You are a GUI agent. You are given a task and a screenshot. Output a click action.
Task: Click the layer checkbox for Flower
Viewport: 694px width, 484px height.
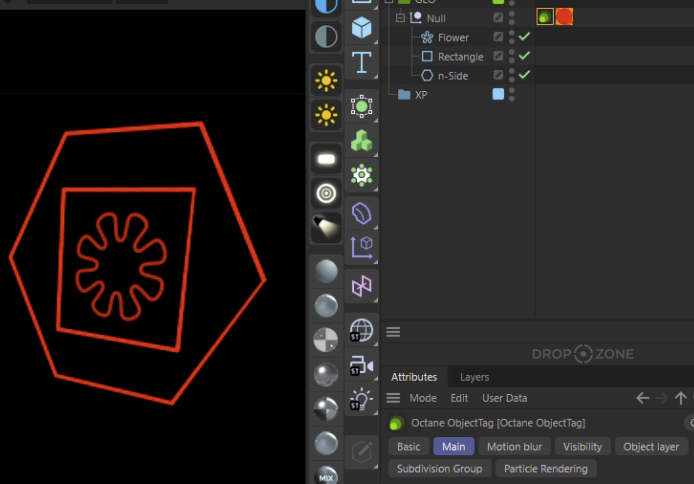(498, 37)
